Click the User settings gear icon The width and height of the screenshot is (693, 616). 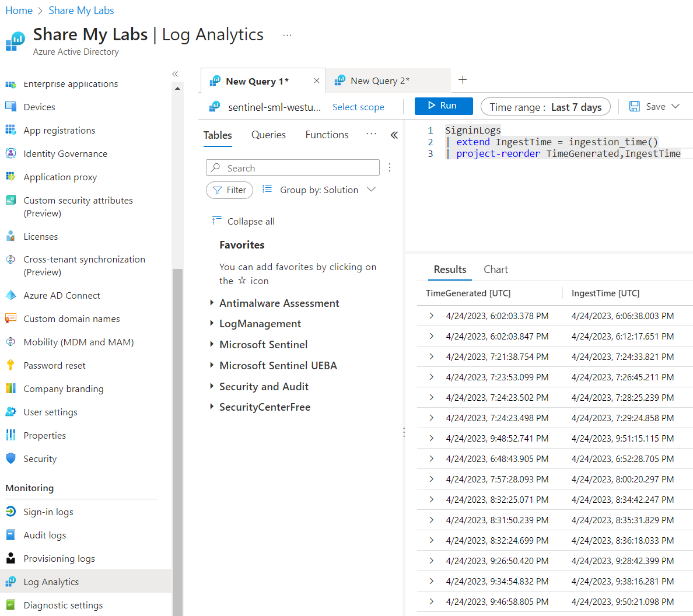pos(10,412)
